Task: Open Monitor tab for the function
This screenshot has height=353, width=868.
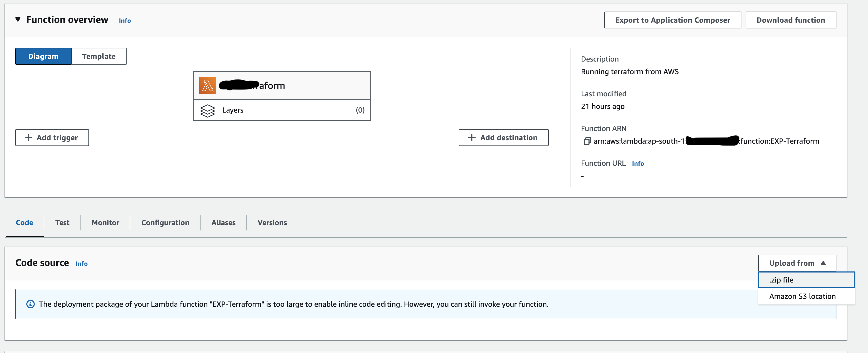Action: 105,222
